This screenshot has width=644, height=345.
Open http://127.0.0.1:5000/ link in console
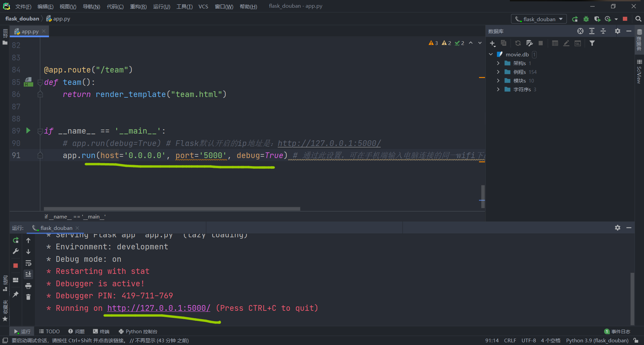159,308
